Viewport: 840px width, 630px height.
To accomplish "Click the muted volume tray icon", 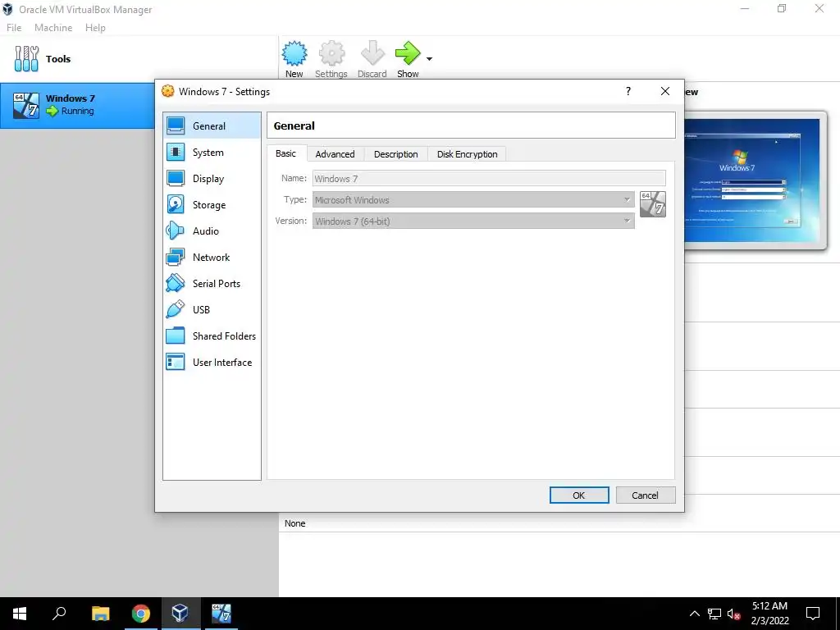I will 733,614.
